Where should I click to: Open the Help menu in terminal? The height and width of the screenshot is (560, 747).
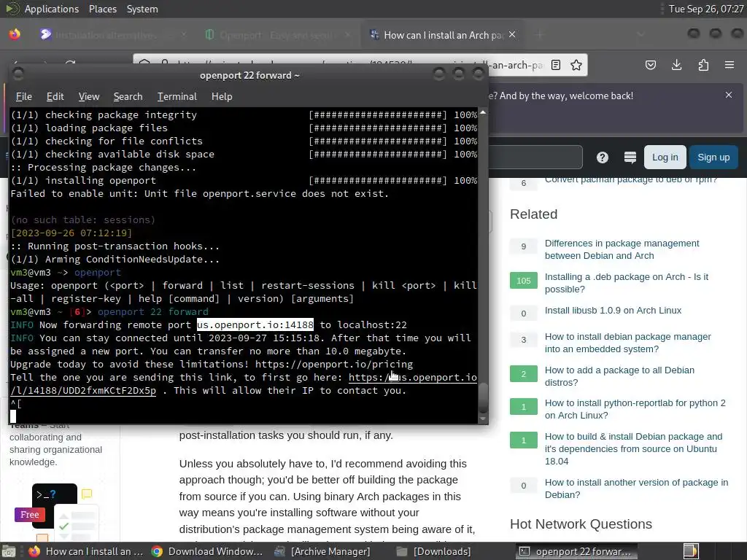coord(222,96)
